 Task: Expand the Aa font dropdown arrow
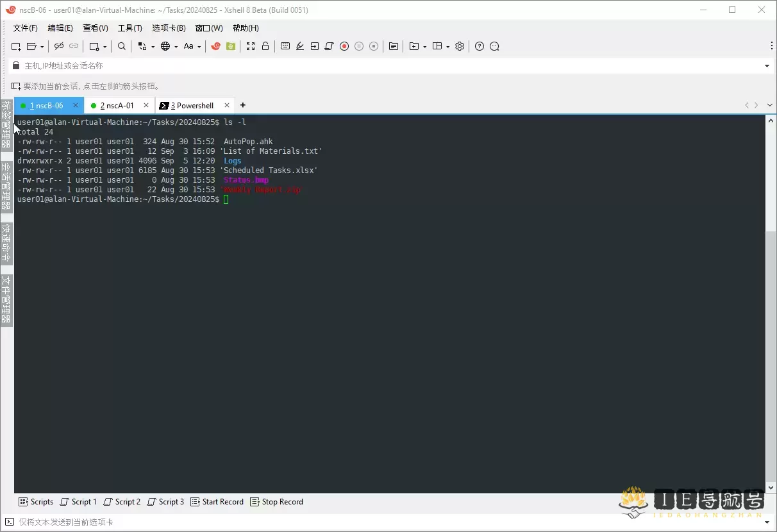coord(199,46)
